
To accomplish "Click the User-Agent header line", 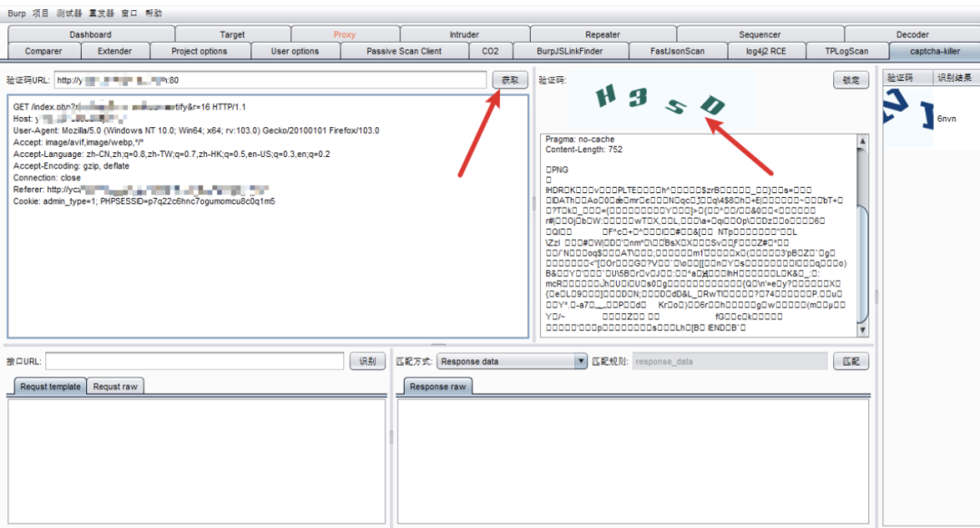I will (196, 131).
